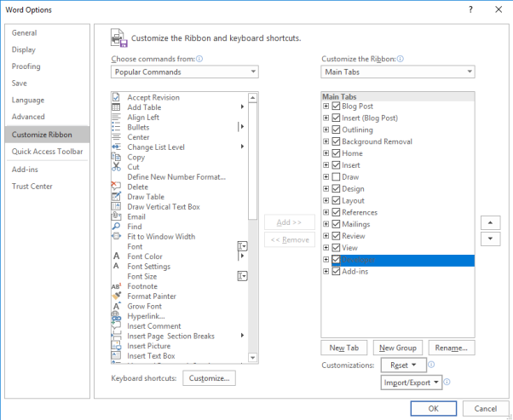
Task: Click the info icon beside Import/Export
Action: (447, 382)
